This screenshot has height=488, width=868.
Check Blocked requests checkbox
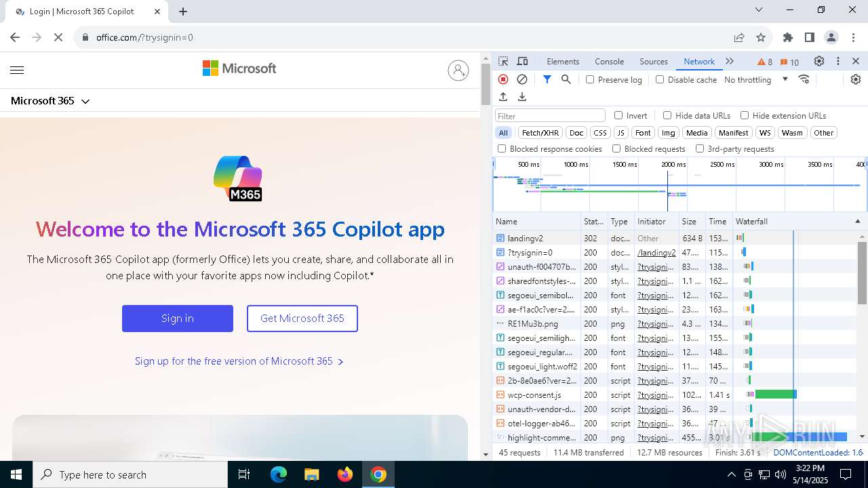click(616, 148)
